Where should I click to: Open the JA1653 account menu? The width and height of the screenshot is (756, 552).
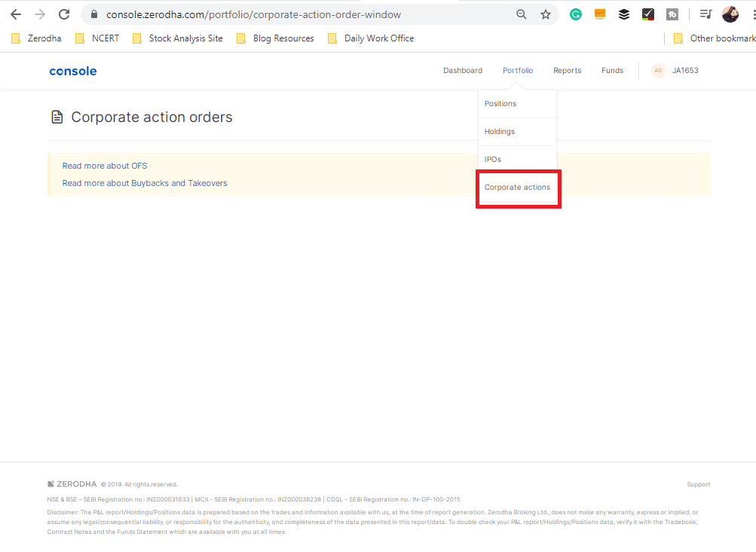click(685, 70)
